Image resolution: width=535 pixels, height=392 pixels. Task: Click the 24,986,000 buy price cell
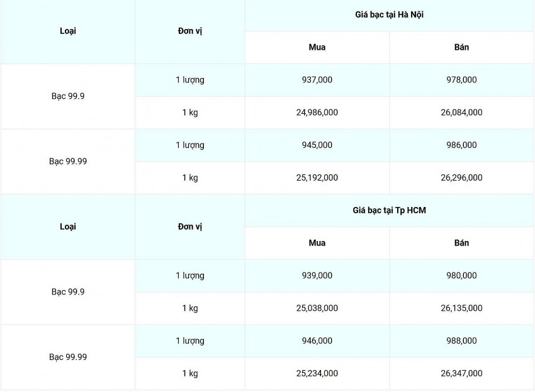[317, 113]
